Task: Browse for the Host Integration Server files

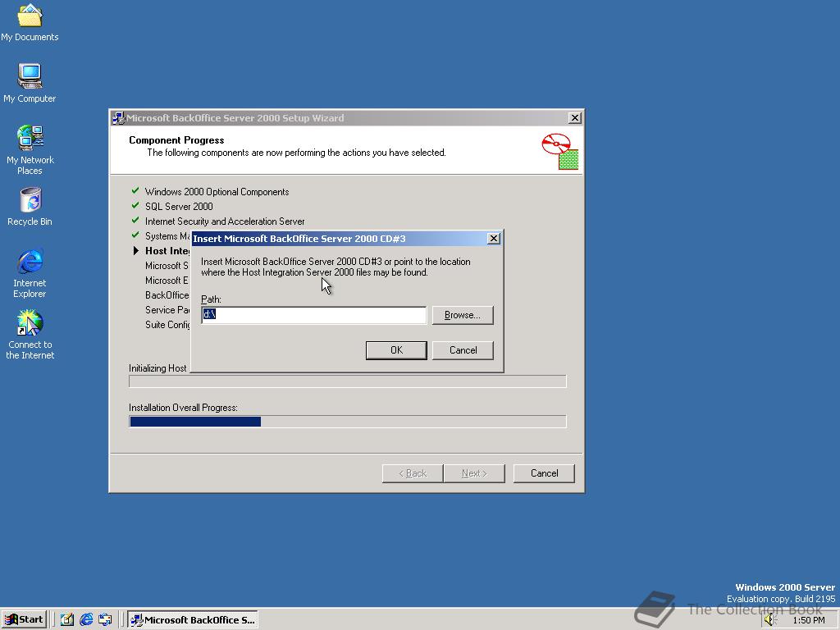Action: (x=463, y=315)
